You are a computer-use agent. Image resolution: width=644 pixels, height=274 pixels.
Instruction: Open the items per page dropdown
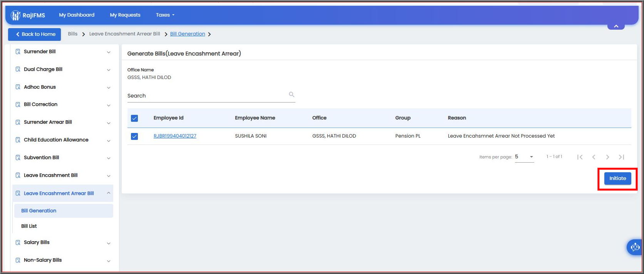pyautogui.click(x=525, y=157)
